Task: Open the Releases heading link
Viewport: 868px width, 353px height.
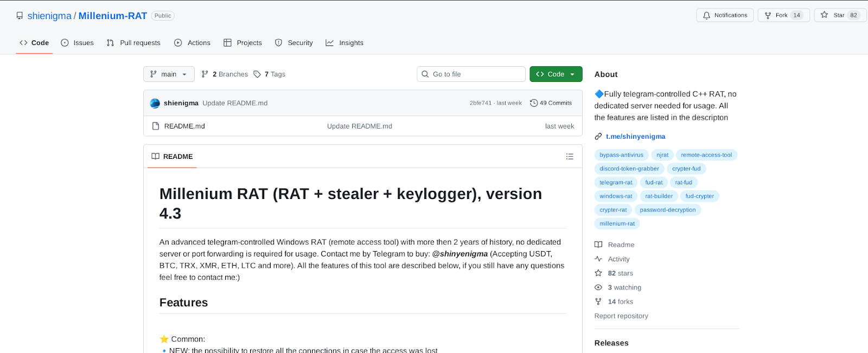Action: [611, 343]
